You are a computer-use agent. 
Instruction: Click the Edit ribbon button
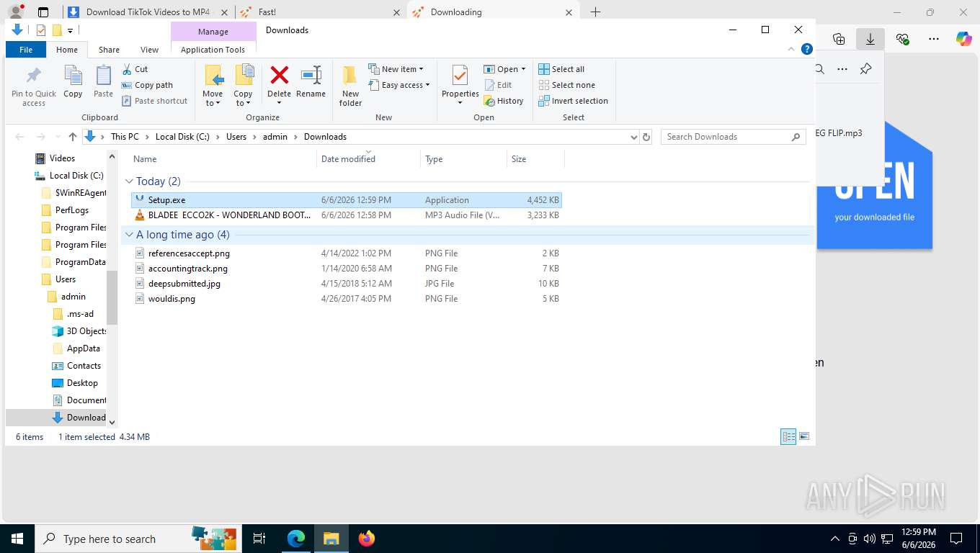click(498, 85)
